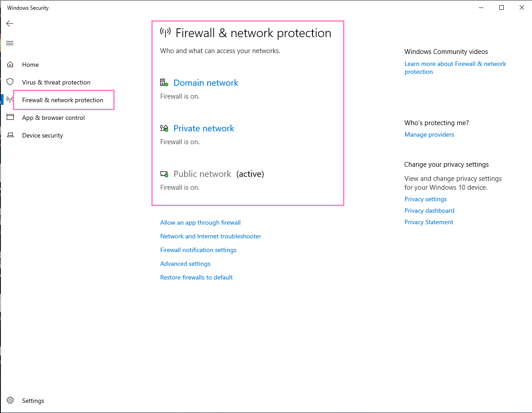Image resolution: width=532 pixels, height=413 pixels.
Task: Click the Virus & threat protection shield icon
Action: 10,82
